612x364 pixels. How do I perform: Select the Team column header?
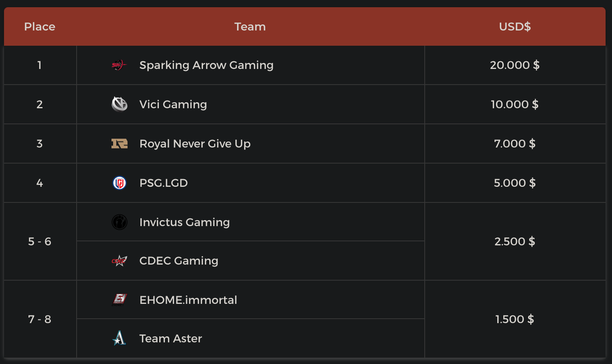250,26
